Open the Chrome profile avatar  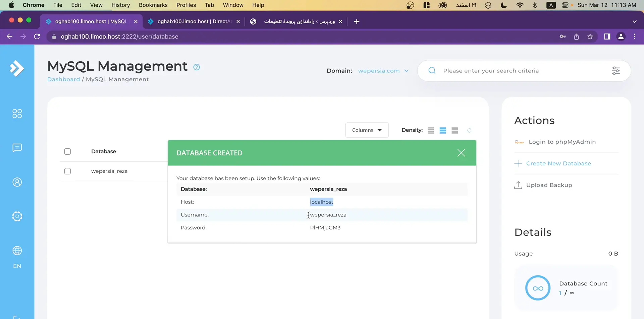[x=621, y=37]
